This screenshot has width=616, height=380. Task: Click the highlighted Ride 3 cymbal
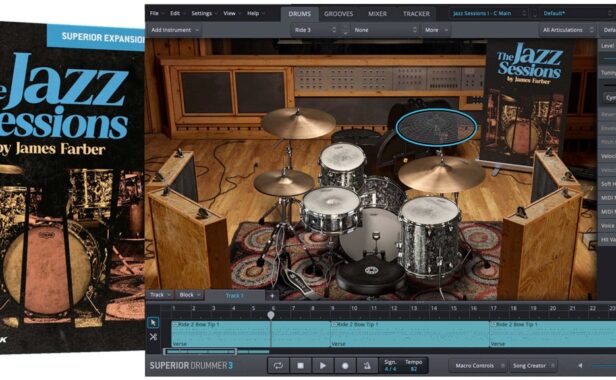tap(436, 127)
